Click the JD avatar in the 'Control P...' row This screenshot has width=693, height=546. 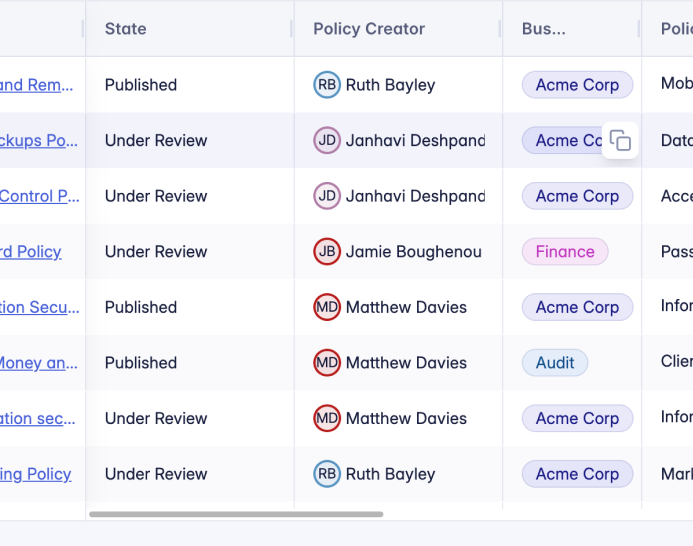coord(327,196)
